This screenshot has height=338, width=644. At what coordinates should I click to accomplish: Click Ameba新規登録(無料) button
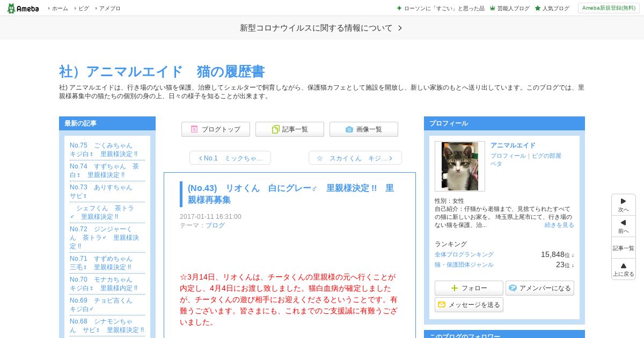tap(609, 8)
